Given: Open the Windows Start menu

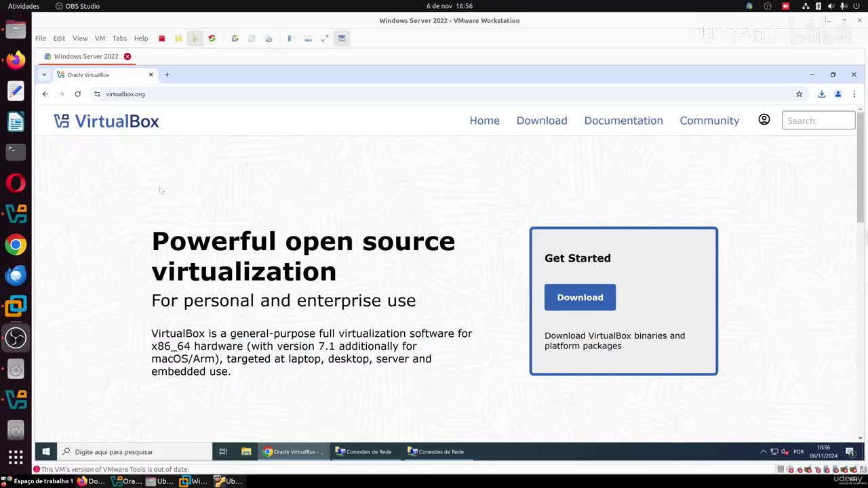Looking at the screenshot, I should [x=46, y=451].
